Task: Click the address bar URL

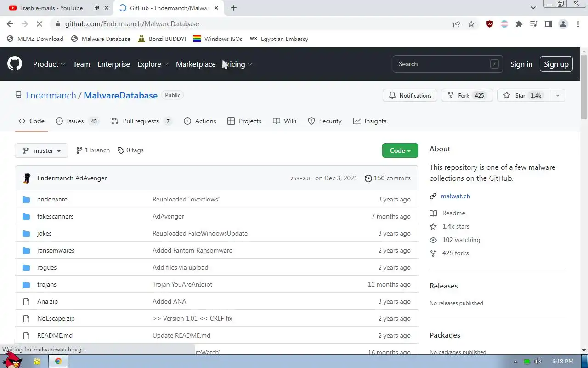Action: point(132,24)
